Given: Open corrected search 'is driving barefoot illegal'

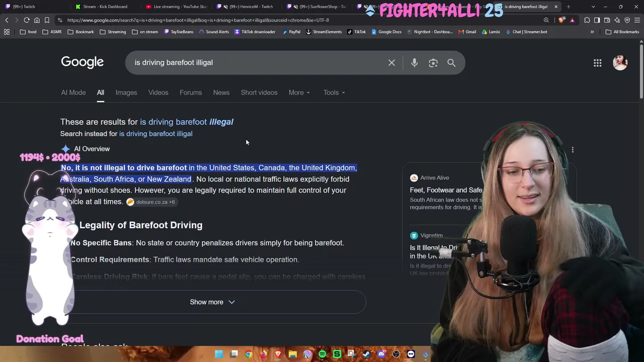Looking at the screenshot, I should 187,122.
